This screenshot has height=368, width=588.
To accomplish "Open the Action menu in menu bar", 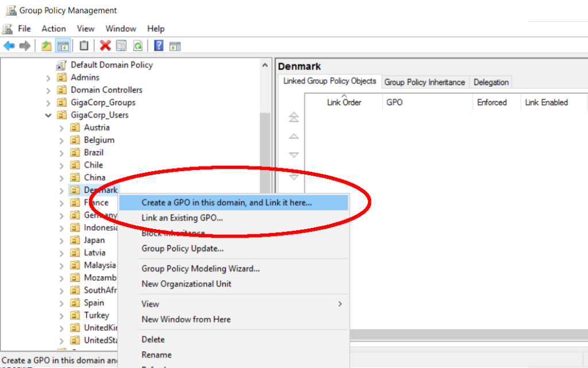I will pos(53,29).
